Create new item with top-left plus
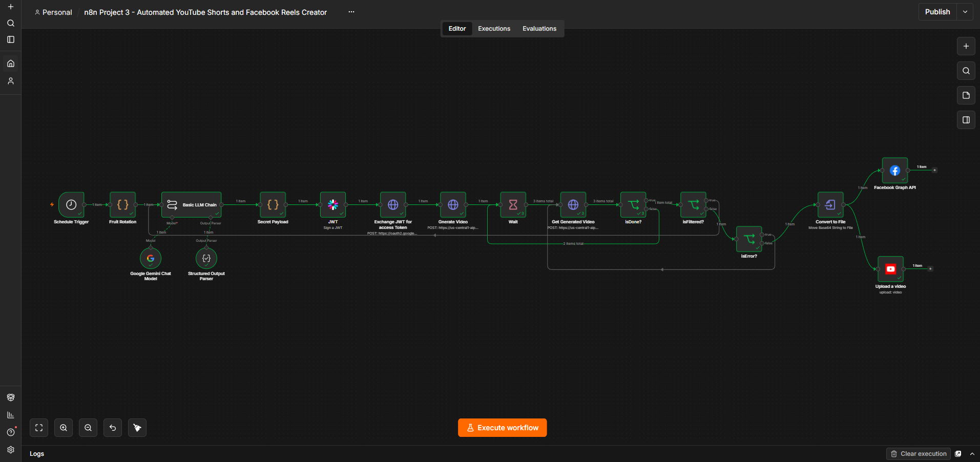This screenshot has height=462, width=980. click(x=11, y=7)
